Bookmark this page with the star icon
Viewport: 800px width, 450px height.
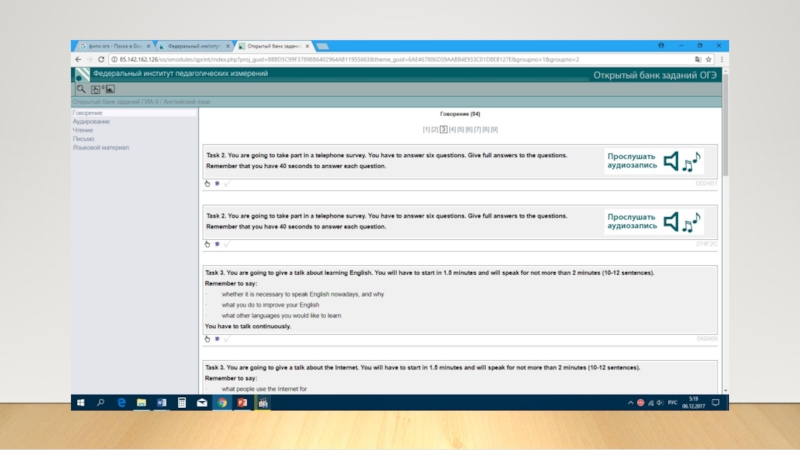pyautogui.click(x=709, y=59)
